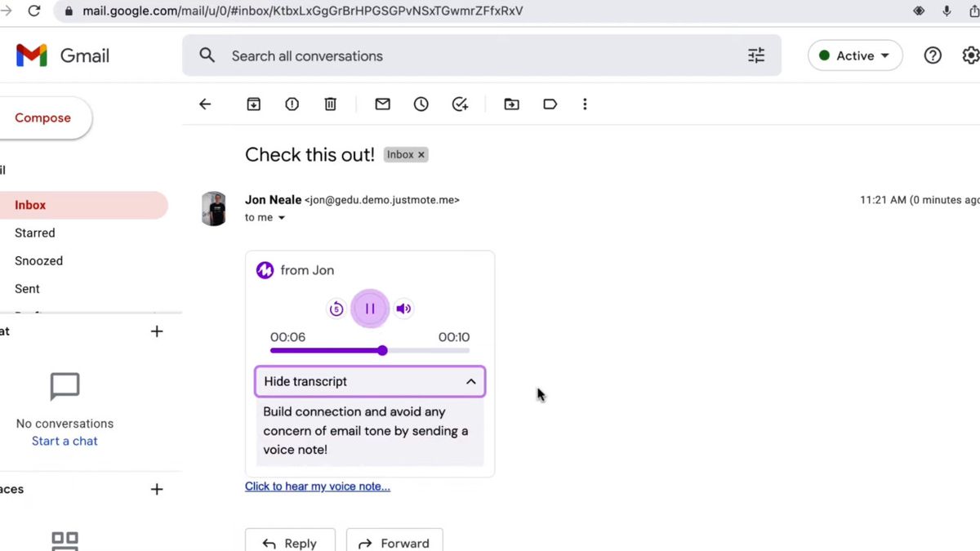Open Gmail support help icon

coord(933,56)
